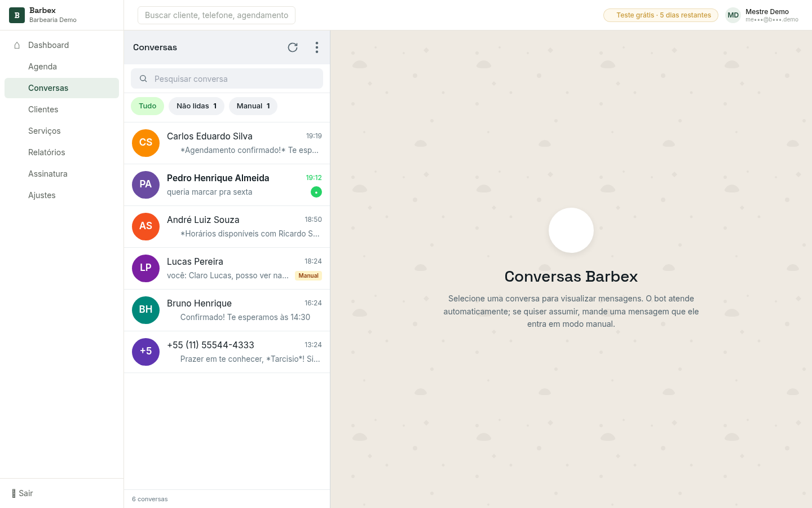Click the magnifier icon in Pesquisar conversa
This screenshot has height=508, width=812.
tap(143, 79)
